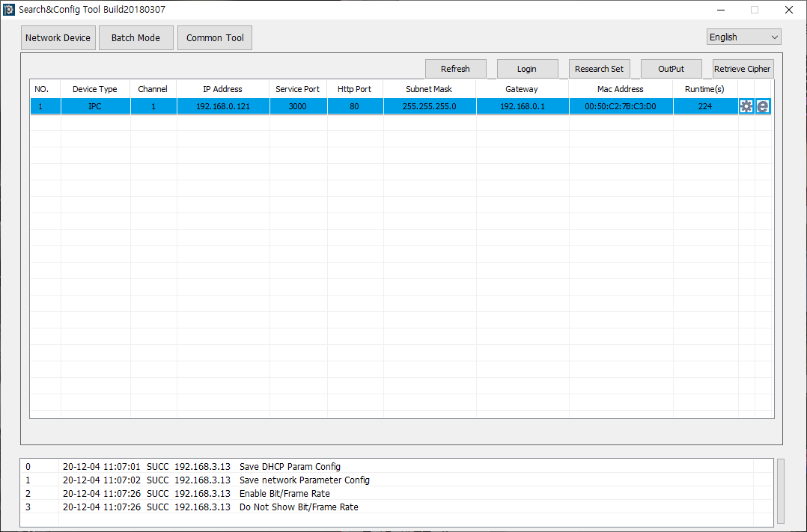Open device web page via the 'e' icon
Viewport: 807px width, 532px height.
[x=762, y=106]
